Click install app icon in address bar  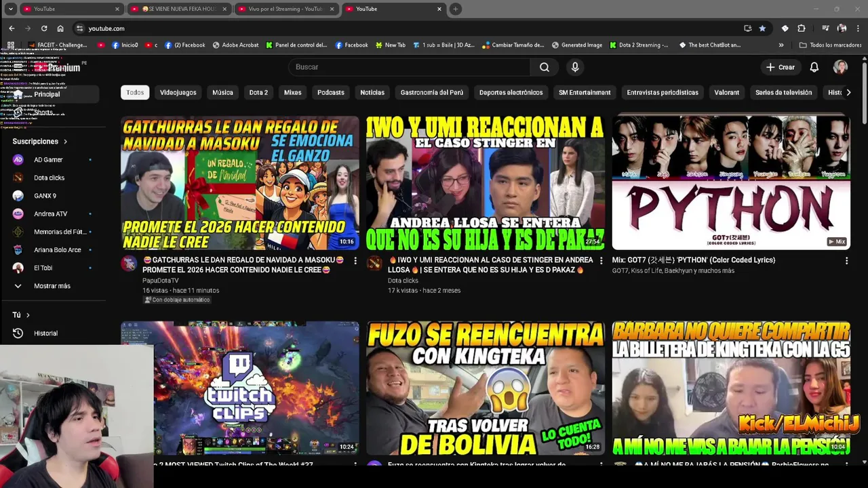(x=747, y=28)
